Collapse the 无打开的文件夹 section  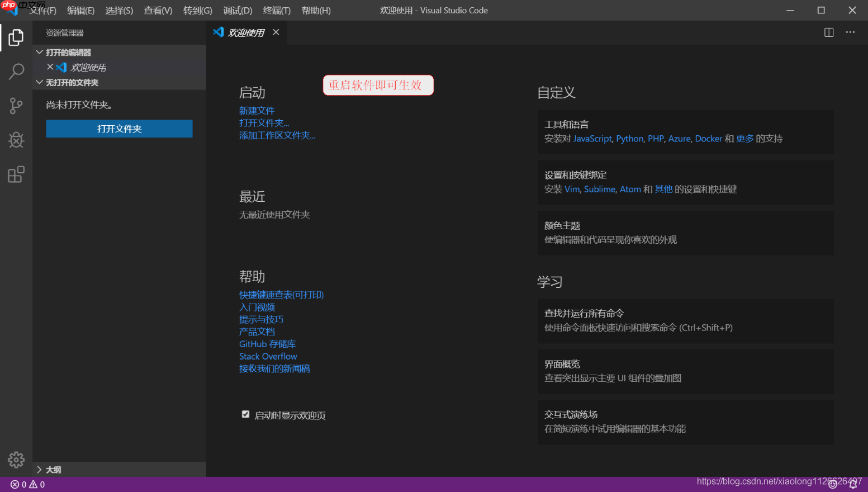coord(39,82)
